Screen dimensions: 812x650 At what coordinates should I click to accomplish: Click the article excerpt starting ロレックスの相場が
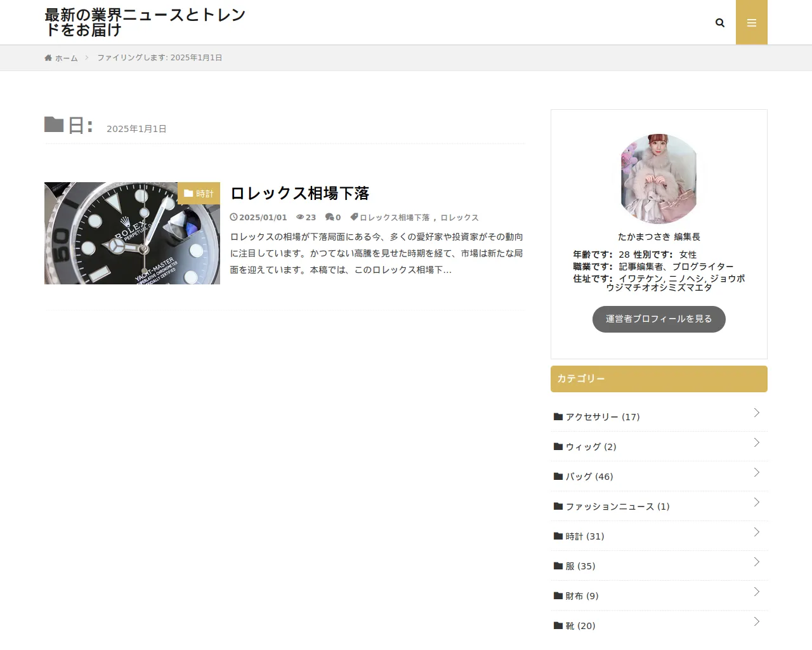377,253
